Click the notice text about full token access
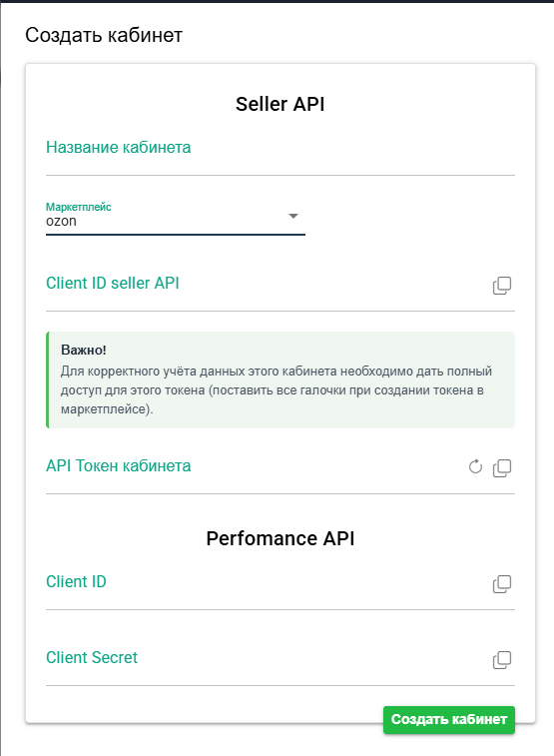The height and width of the screenshot is (756, 554). [x=277, y=390]
